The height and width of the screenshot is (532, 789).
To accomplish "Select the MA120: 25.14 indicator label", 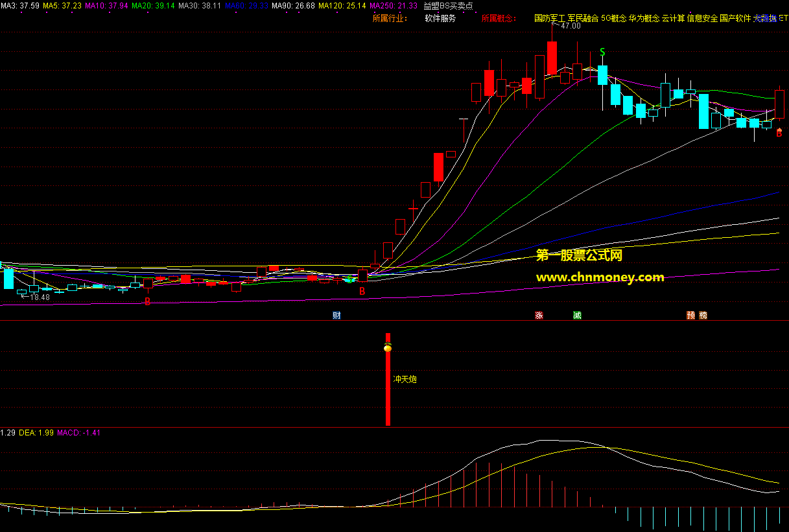I will pos(342,6).
